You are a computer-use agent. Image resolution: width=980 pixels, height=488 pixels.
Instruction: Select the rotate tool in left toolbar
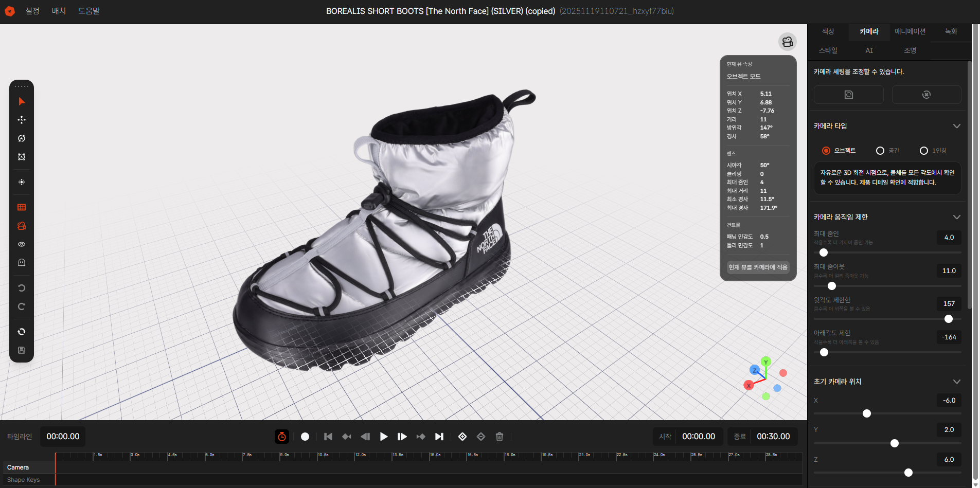coord(22,138)
